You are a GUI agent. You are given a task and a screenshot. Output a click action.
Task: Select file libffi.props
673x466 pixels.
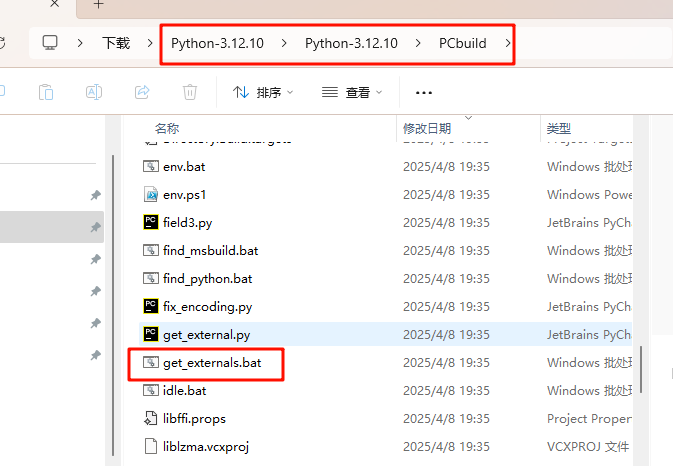[x=385, y=419]
